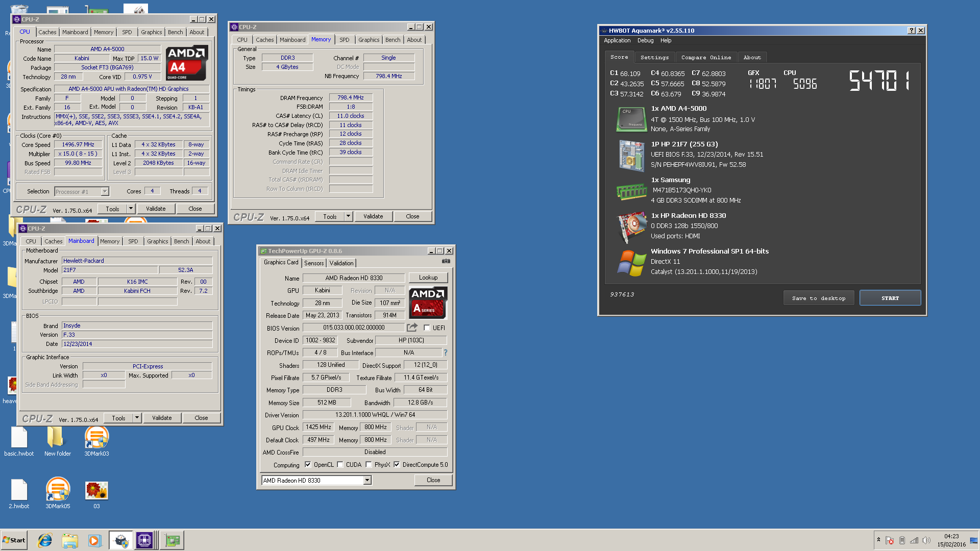980x551 pixels.
Task: Click the Close button in GPU-Z
Action: [433, 480]
